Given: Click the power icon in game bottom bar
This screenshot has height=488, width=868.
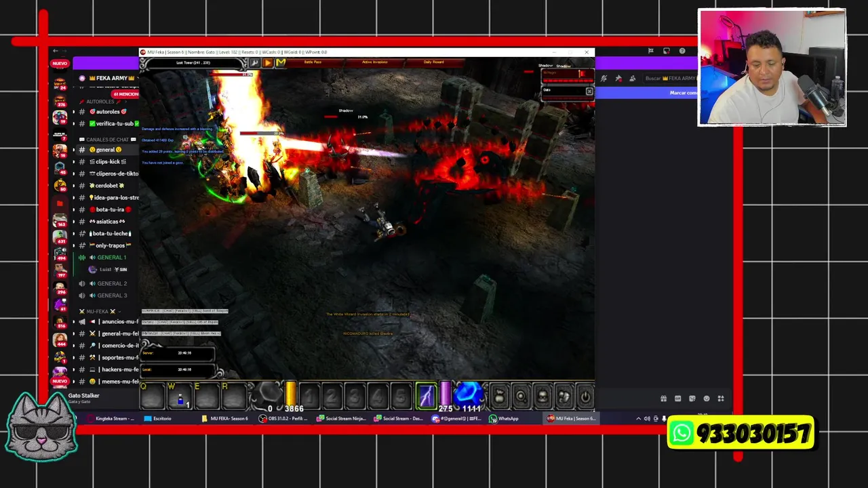Looking at the screenshot, I should (585, 396).
